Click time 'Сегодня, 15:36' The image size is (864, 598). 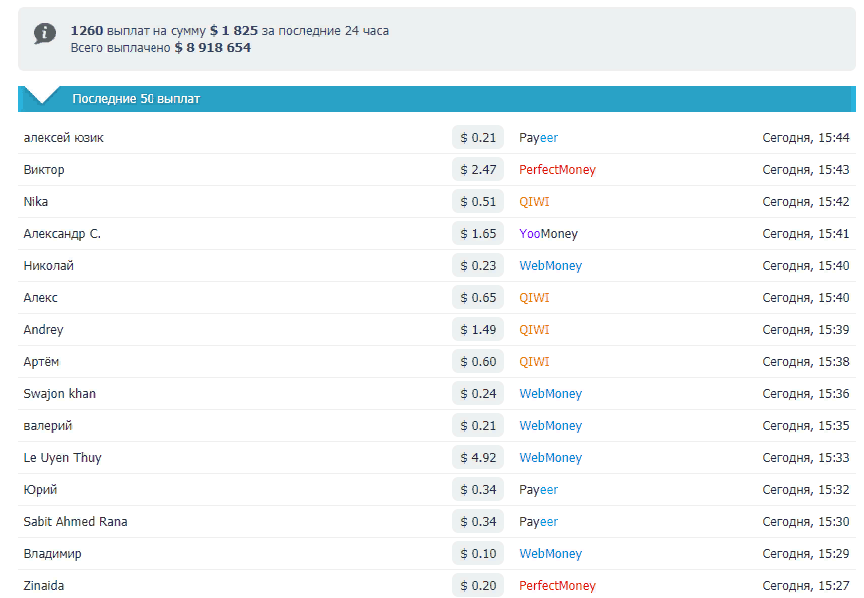(806, 393)
